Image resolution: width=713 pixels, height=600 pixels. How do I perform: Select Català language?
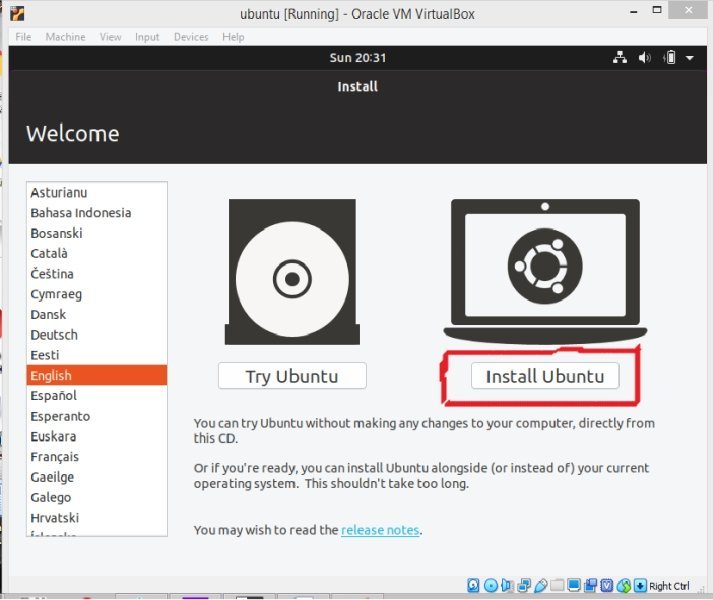pos(97,253)
